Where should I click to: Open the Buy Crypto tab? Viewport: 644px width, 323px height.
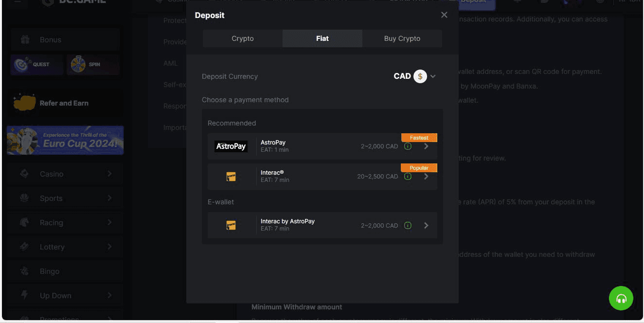point(402,38)
